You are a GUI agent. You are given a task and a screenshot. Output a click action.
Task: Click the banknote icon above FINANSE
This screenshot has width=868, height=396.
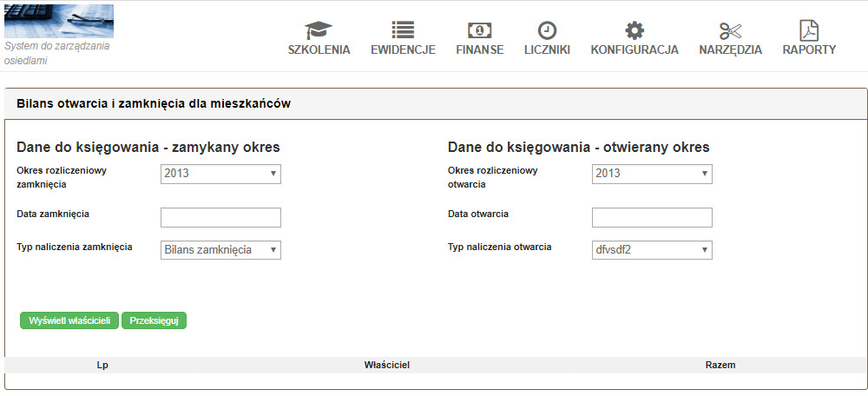[x=479, y=30]
